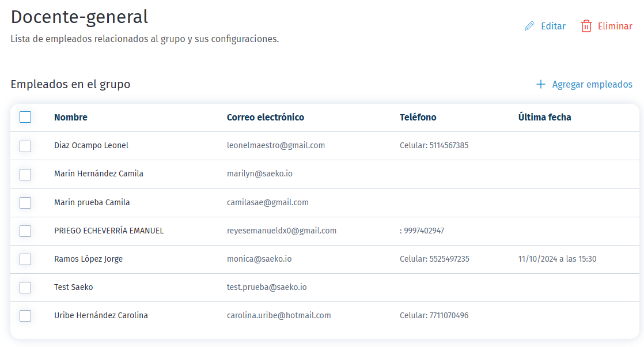Click the Editar button

click(552, 26)
